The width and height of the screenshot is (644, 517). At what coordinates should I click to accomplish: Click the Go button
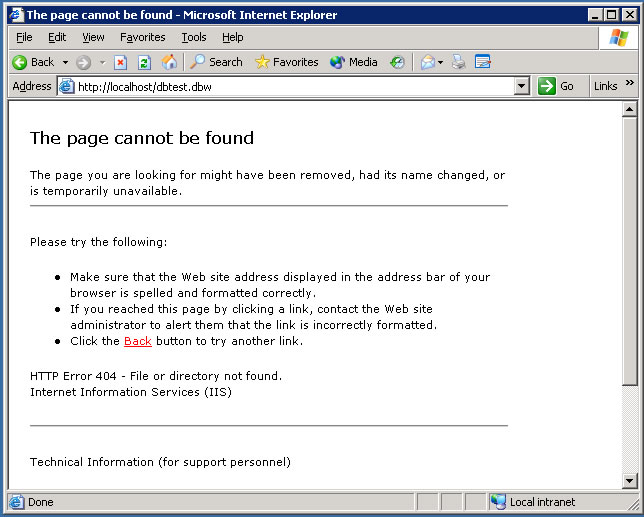[x=557, y=86]
